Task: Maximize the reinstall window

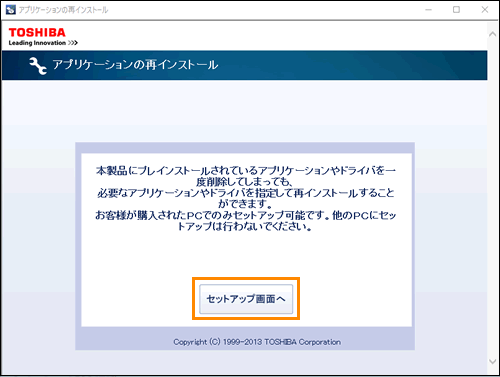Action: (x=456, y=10)
